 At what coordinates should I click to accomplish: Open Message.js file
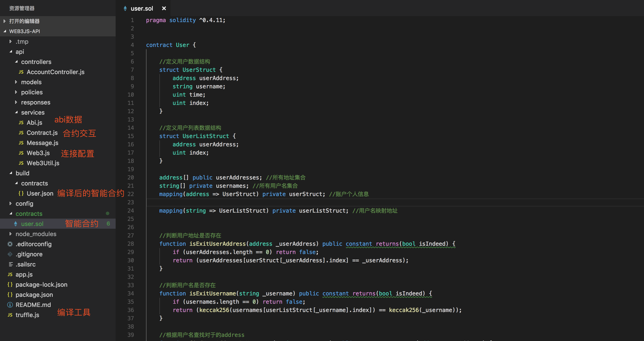click(x=43, y=143)
